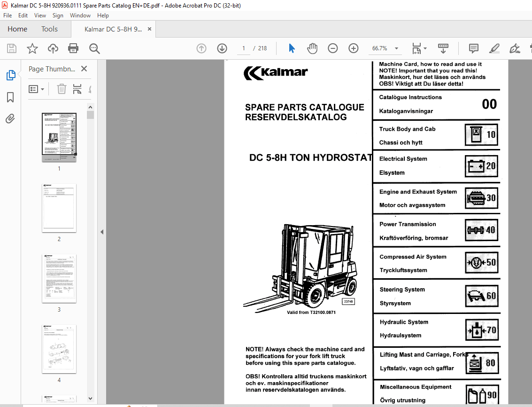Print the current PDF document
Image resolution: width=532 pixels, height=407 pixels.
pyautogui.click(x=73, y=48)
